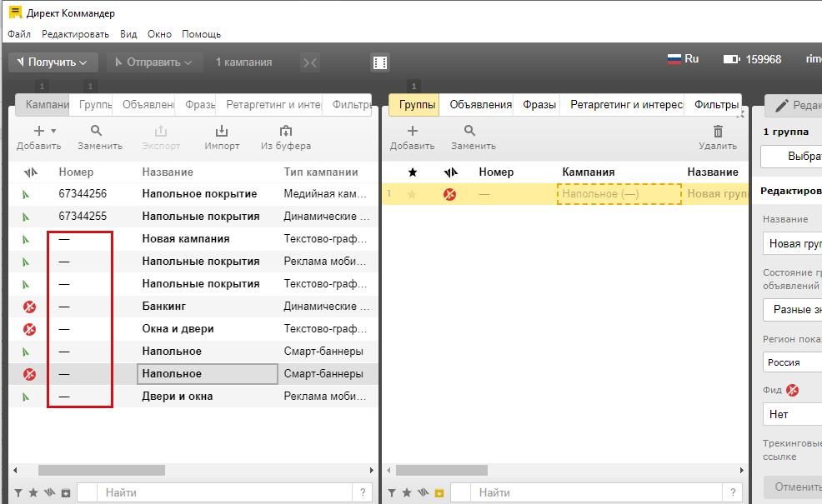Toggle campaigns filter funnel icon
The height and width of the screenshot is (504, 822).
18,493
